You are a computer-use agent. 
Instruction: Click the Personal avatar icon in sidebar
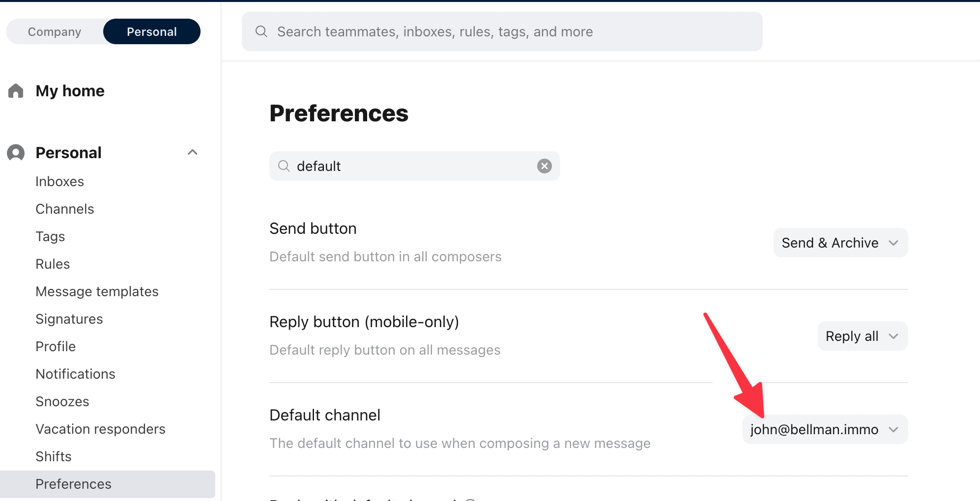[x=16, y=153]
